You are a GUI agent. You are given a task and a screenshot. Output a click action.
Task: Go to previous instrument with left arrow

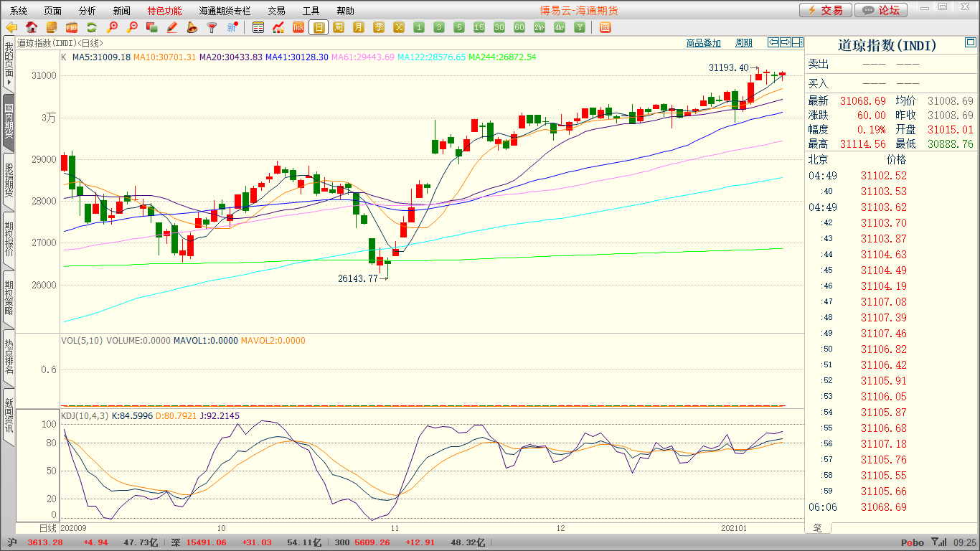click(x=773, y=42)
